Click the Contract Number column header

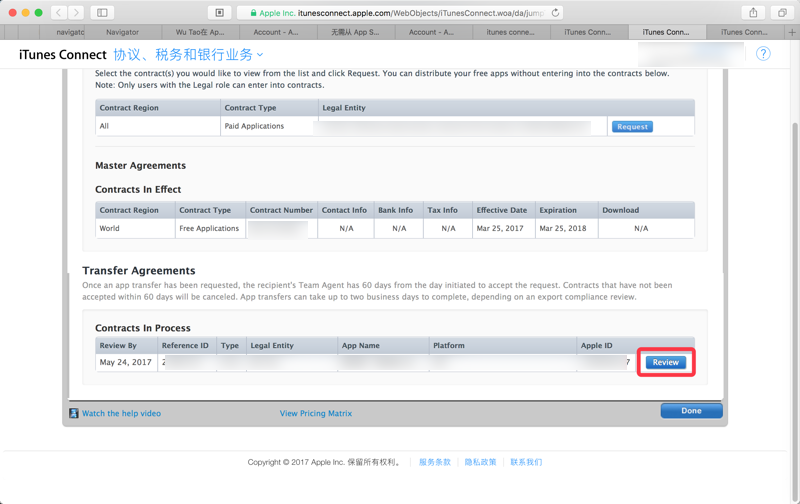[x=281, y=210]
